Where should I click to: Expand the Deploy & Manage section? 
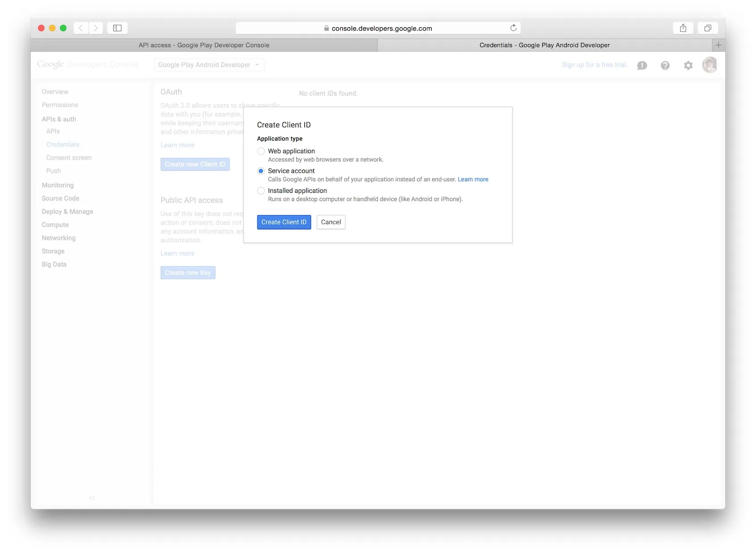(x=67, y=212)
